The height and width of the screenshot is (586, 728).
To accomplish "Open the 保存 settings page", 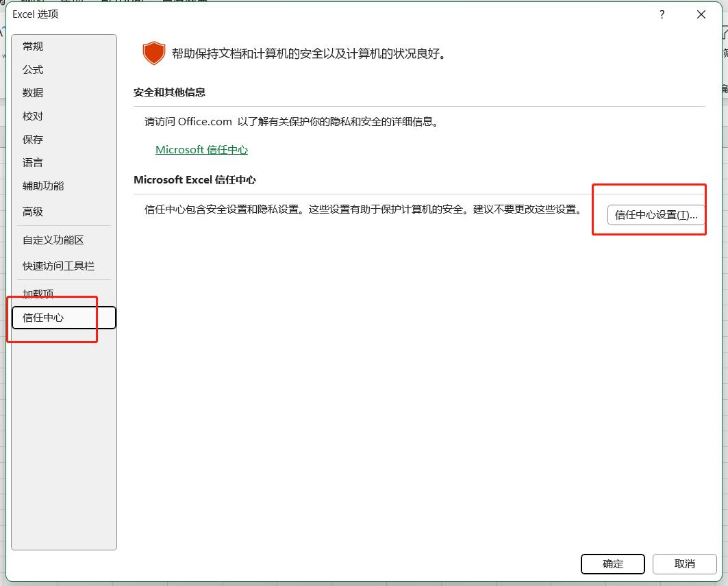I will pos(33,139).
